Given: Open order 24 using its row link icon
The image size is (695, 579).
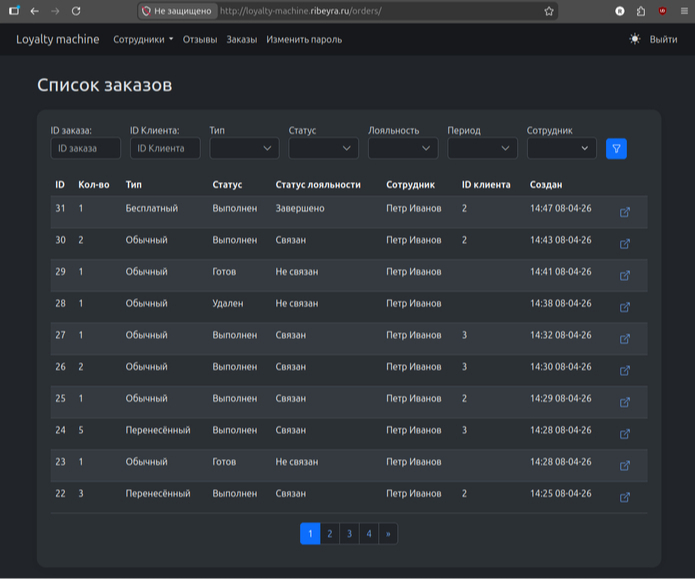Looking at the screenshot, I should (x=625, y=434).
